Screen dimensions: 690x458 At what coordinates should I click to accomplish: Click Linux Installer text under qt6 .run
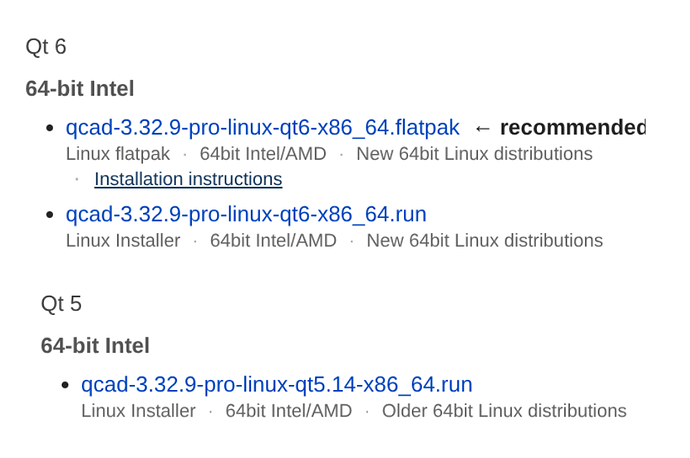point(123,241)
